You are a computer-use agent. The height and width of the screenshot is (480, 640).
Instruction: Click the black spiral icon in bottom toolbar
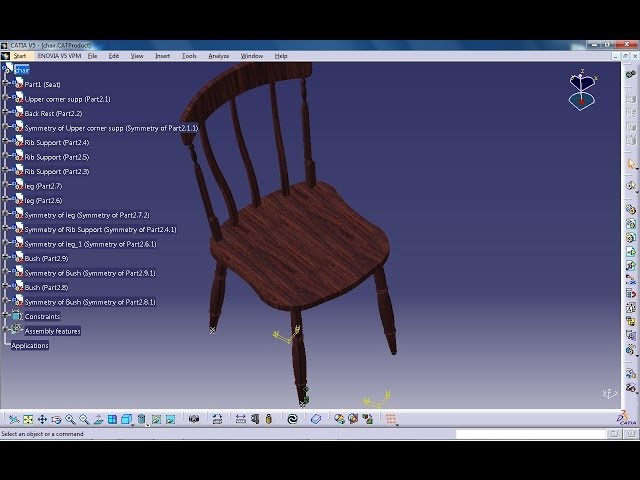click(292, 419)
